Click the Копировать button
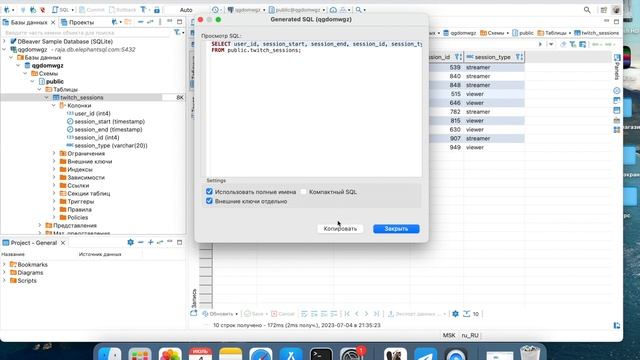The height and width of the screenshot is (360, 640). click(340, 229)
